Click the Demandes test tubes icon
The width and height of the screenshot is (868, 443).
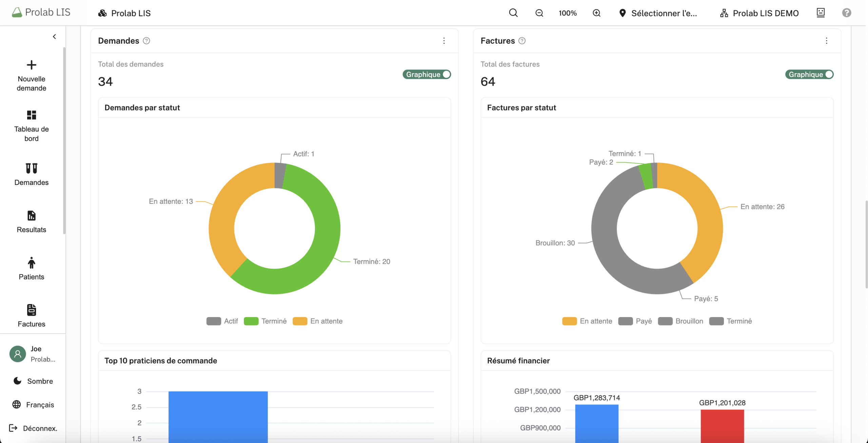(32, 168)
